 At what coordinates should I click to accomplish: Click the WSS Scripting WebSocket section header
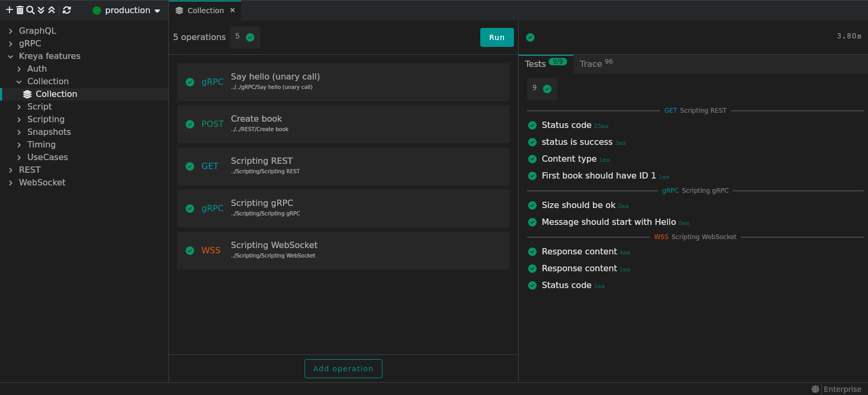click(695, 237)
